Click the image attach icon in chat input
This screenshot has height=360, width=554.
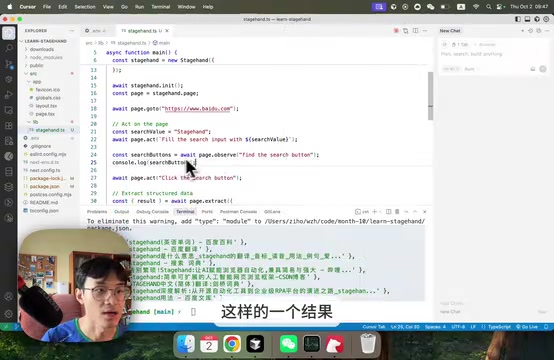coord(533,69)
